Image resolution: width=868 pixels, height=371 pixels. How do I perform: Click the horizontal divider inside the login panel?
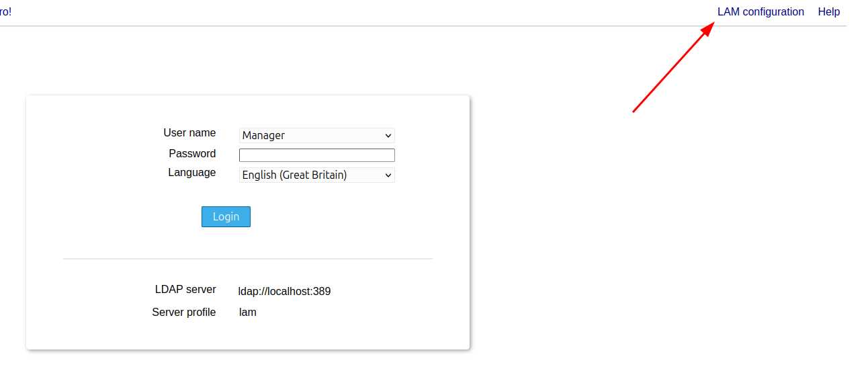pyautogui.click(x=247, y=259)
